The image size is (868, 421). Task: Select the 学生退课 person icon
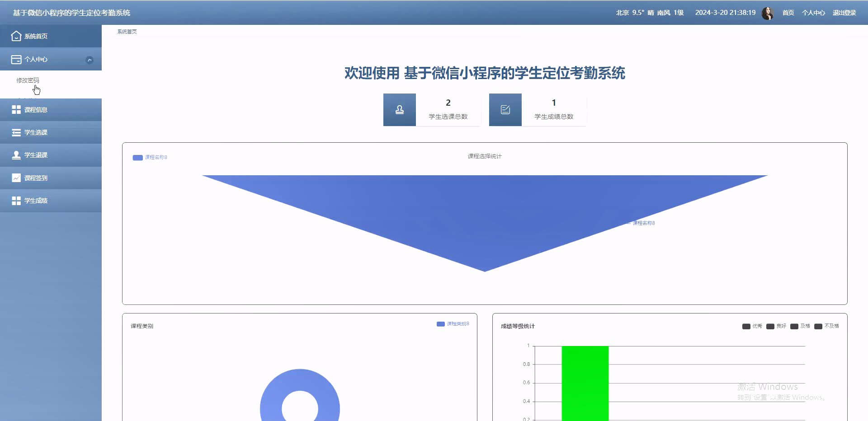point(16,155)
